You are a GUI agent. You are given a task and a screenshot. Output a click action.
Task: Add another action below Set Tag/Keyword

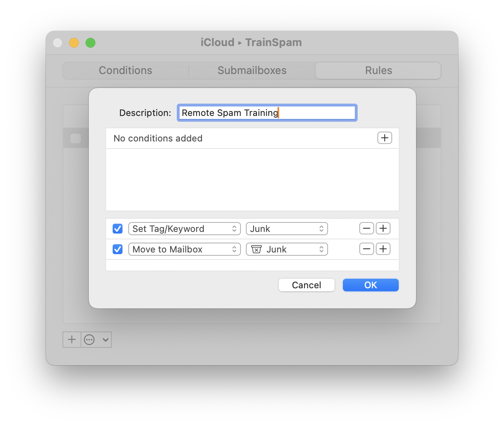coord(383,228)
